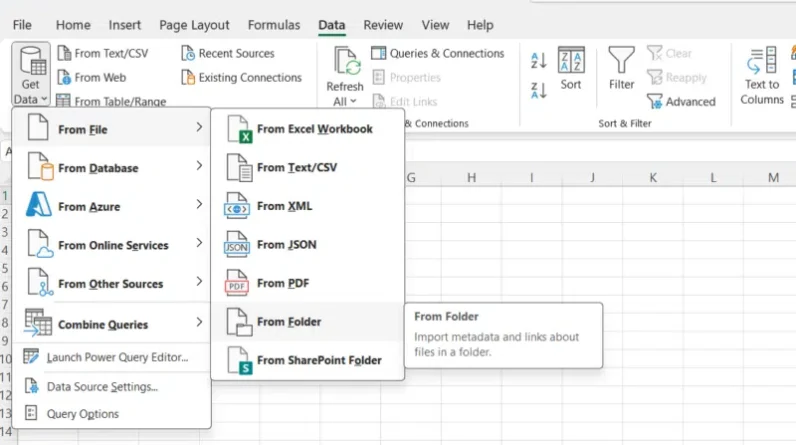Screen dimensions: 796x445
Task: Expand the From Online Services submenu arrow
Action: point(199,243)
